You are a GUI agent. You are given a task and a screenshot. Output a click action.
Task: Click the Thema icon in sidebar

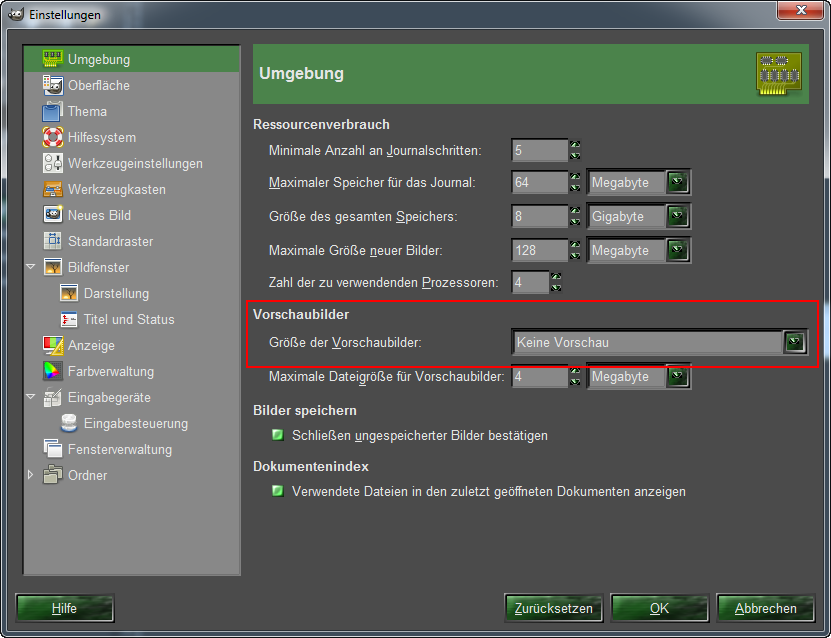pos(52,111)
